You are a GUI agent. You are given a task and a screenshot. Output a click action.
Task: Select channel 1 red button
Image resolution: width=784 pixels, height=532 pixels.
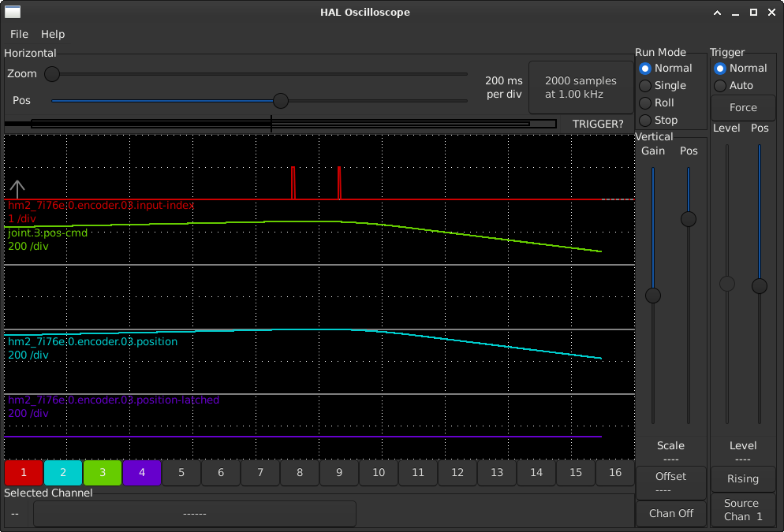(24, 473)
